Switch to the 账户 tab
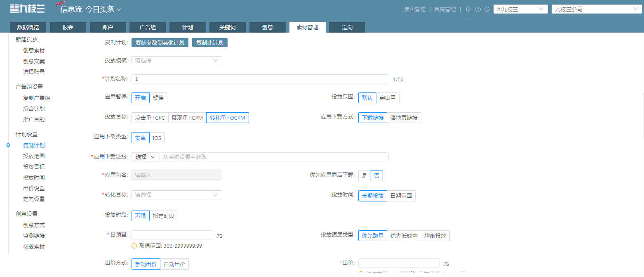 (x=108, y=27)
